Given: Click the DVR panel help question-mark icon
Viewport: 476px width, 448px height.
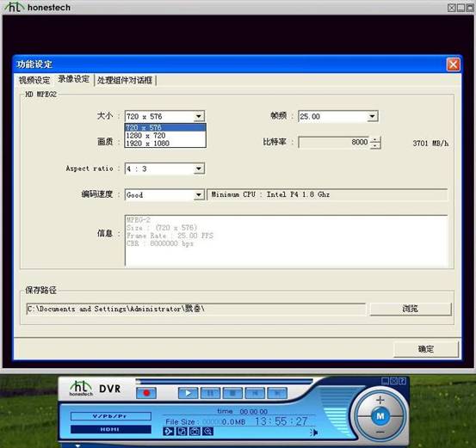Looking at the screenshot, I should [402, 381].
